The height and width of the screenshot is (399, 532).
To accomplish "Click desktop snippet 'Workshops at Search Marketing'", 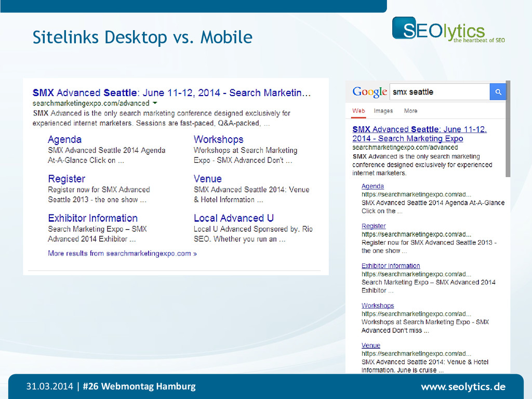I will click(245, 150).
